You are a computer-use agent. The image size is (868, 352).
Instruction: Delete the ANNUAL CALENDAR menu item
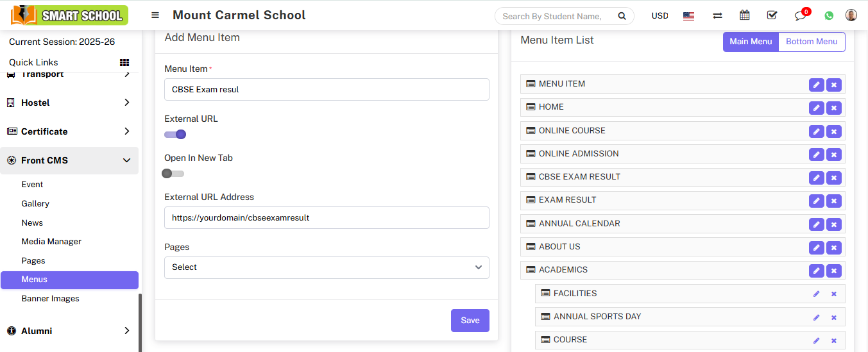click(x=833, y=224)
